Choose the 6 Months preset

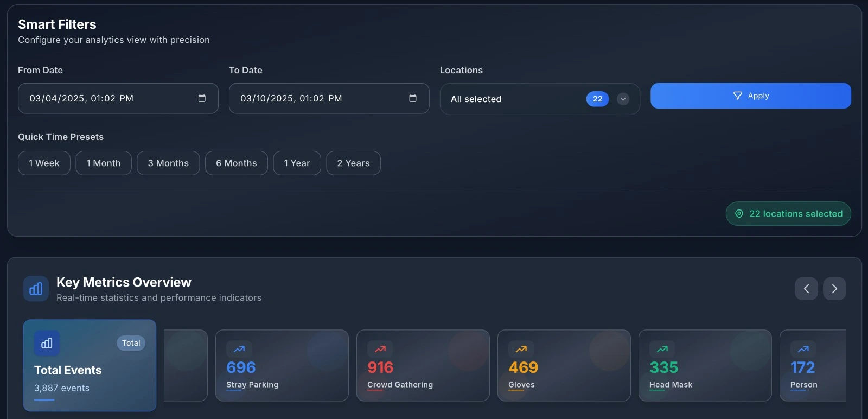point(236,163)
